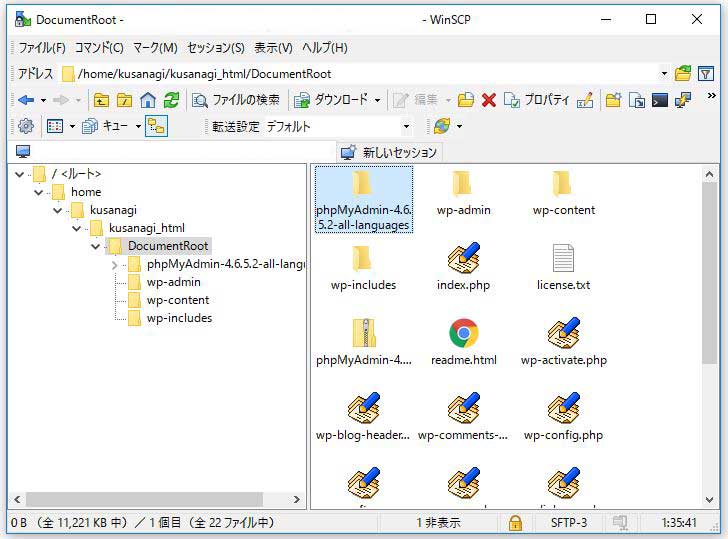Open the マーク(M) menu
The height and width of the screenshot is (539, 728).
tap(155, 48)
